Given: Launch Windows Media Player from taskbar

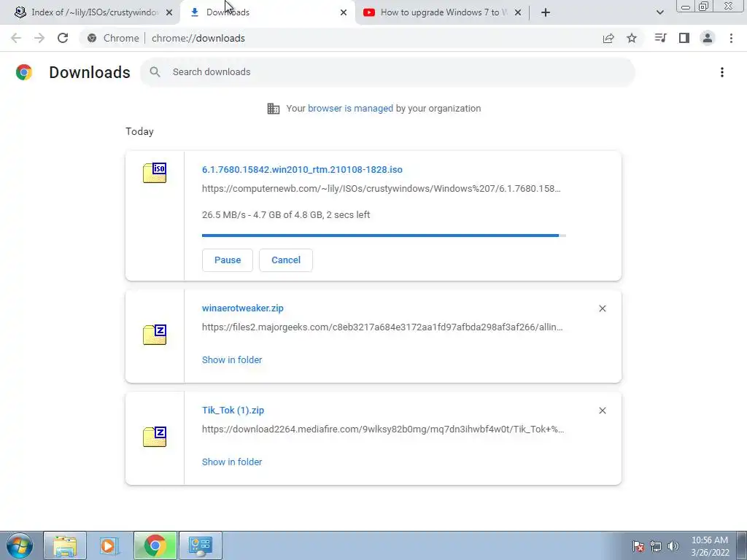Looking at the screenshot, I should coord(109,545).
